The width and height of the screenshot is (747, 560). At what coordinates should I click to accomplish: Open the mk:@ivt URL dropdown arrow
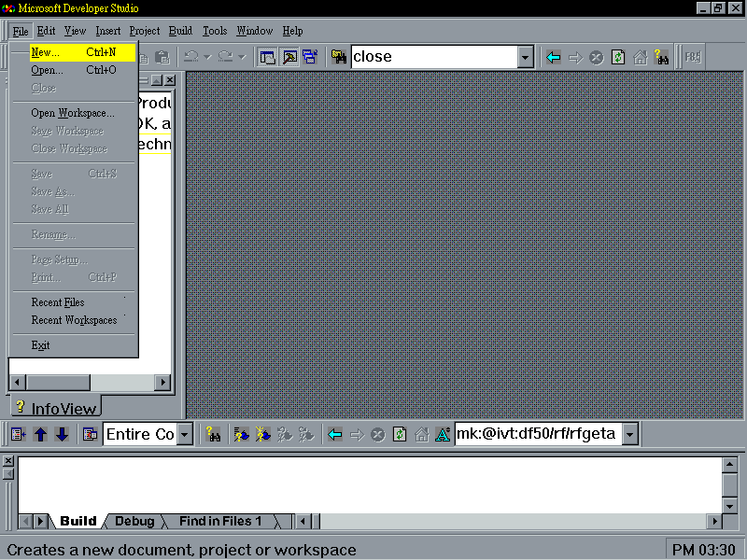tap(629, 434)
